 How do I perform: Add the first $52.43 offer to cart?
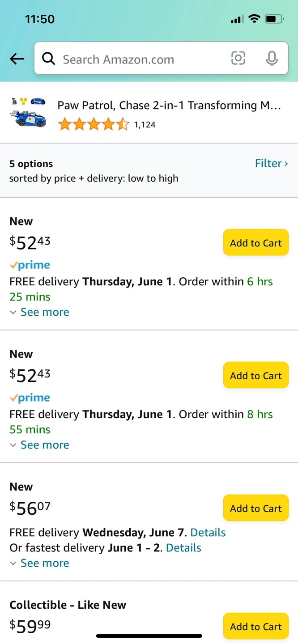pos(256,243)
